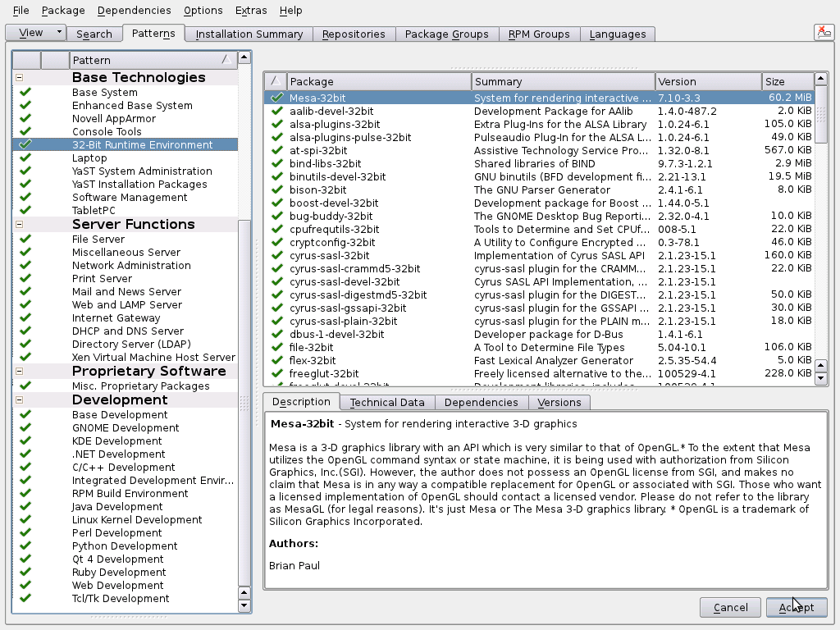Click the status icon of Print Server pattern
The image size is (840, 630).
tap(25, 278)
